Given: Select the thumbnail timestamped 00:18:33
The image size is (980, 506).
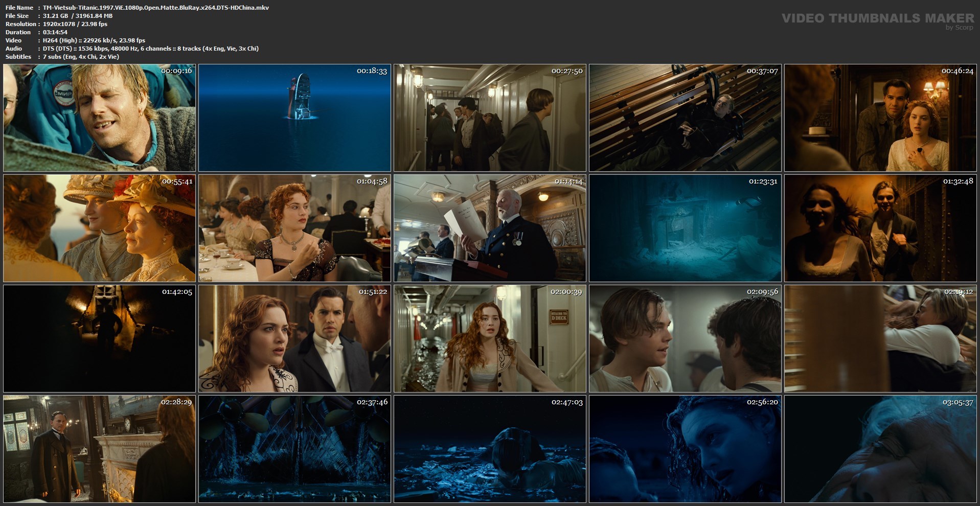Looking at the screenshot, I should click(x=294, y=118).
